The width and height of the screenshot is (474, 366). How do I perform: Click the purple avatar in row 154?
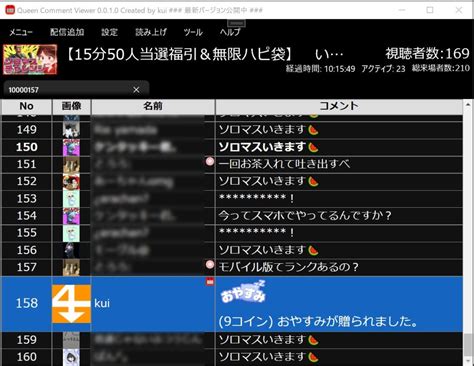(71, 216)
